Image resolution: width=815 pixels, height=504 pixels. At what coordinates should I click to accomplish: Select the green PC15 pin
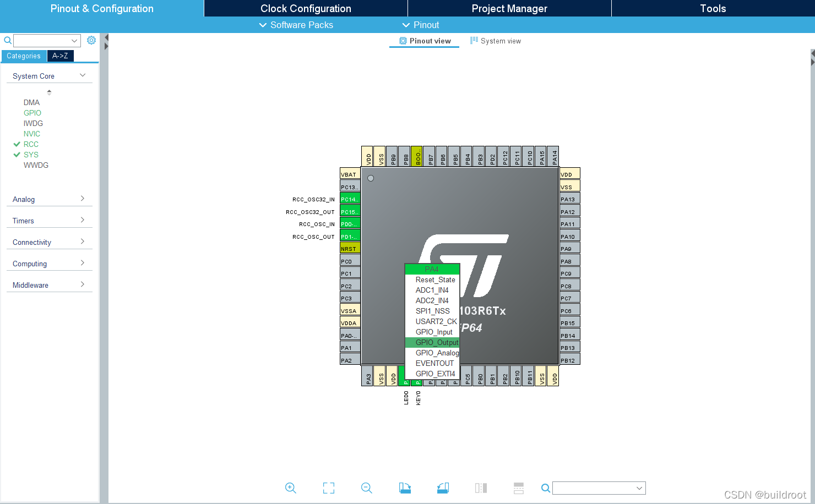tap(350, 211)
